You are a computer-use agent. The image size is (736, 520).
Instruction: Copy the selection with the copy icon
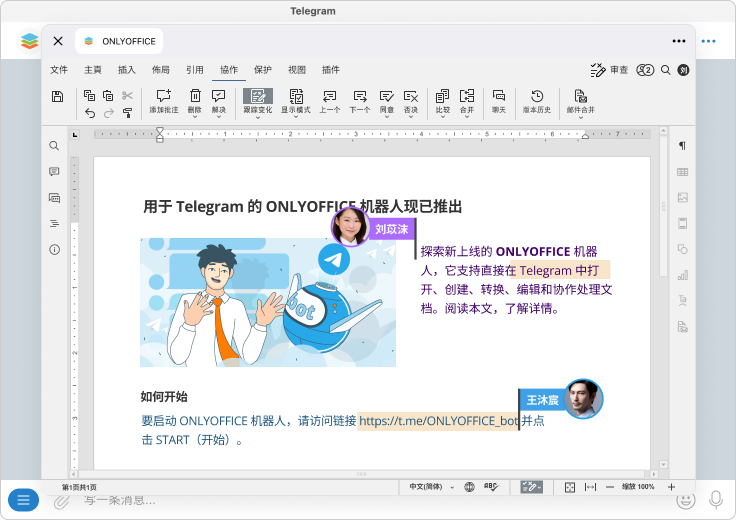pos(89,95)
